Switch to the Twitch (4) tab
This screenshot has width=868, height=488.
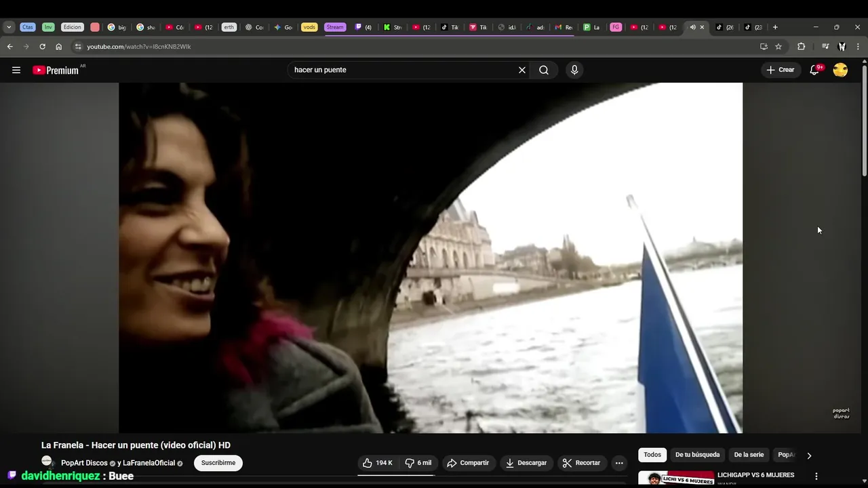pyautogui.click(x=364, y=27)
